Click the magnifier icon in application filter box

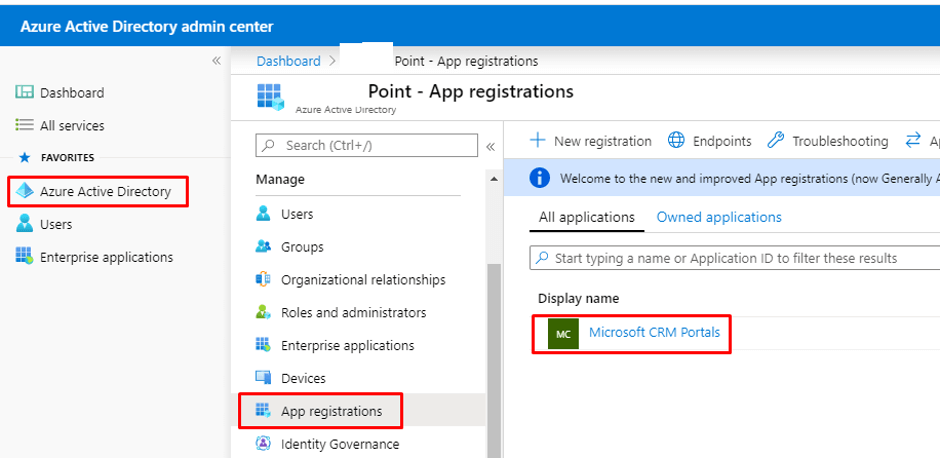542,258
